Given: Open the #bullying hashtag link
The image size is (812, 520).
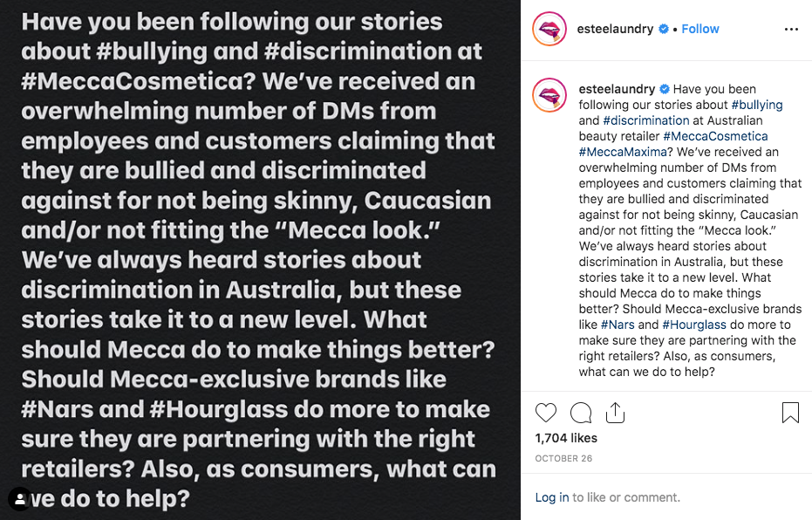Looking at the screenshot, I should tap(756, 105).
